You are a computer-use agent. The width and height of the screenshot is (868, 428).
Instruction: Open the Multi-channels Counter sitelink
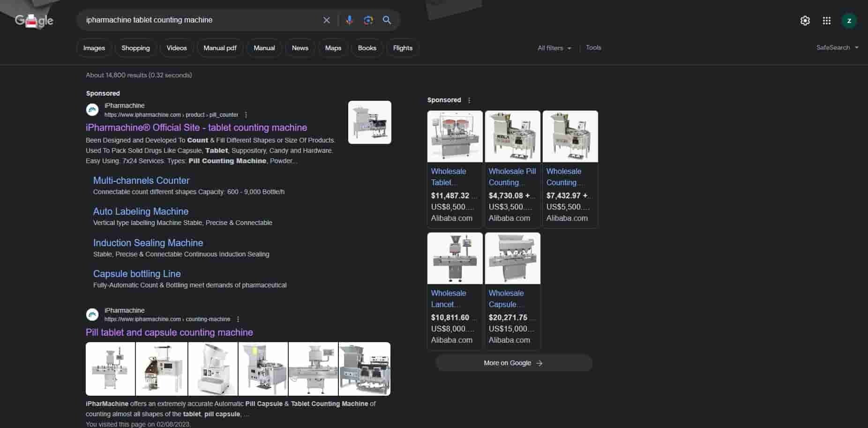(141, 180)
